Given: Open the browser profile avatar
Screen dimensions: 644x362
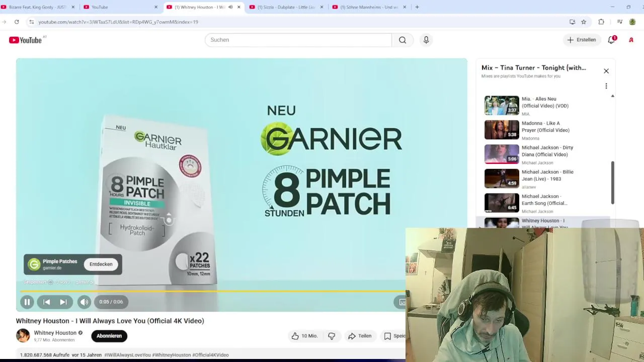Looking at the screenshot, I should pos(632,22).
